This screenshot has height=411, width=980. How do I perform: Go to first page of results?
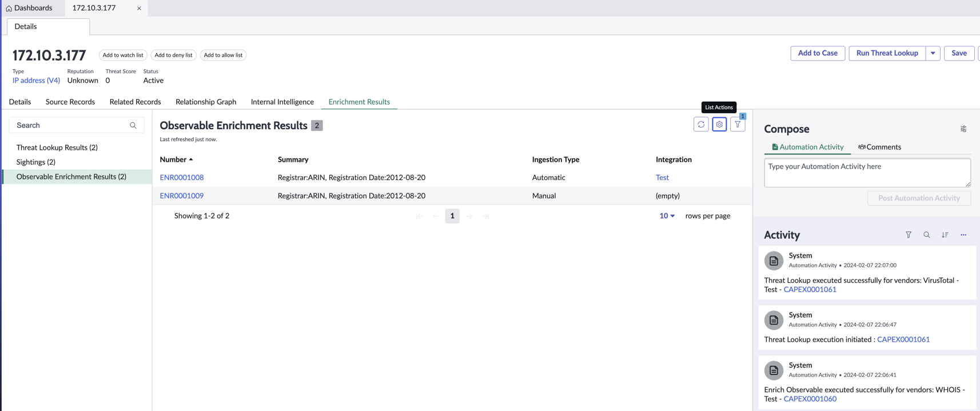click(x=419, y=216)
